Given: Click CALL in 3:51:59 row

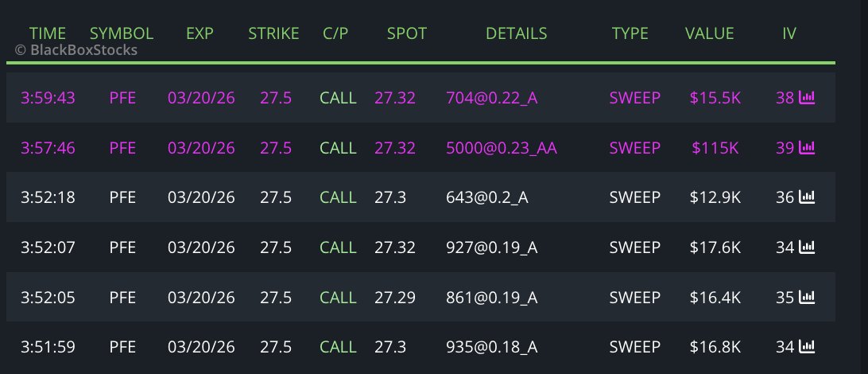Looking at the screenshot, I should (338, 347).
